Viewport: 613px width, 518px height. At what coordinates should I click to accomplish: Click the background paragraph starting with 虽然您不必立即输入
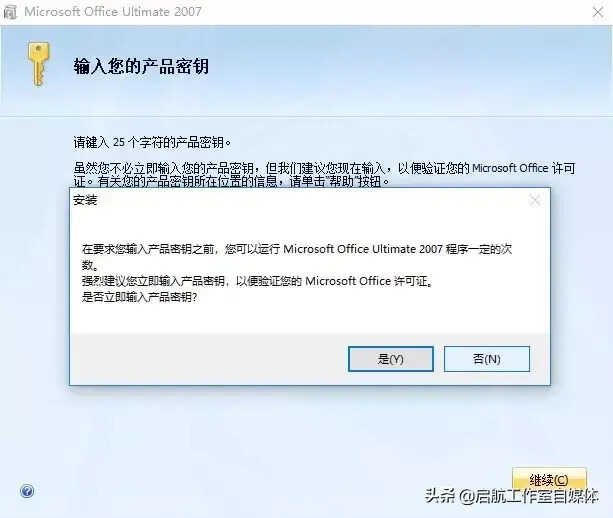pyautogui.click(x=324, y=175)
